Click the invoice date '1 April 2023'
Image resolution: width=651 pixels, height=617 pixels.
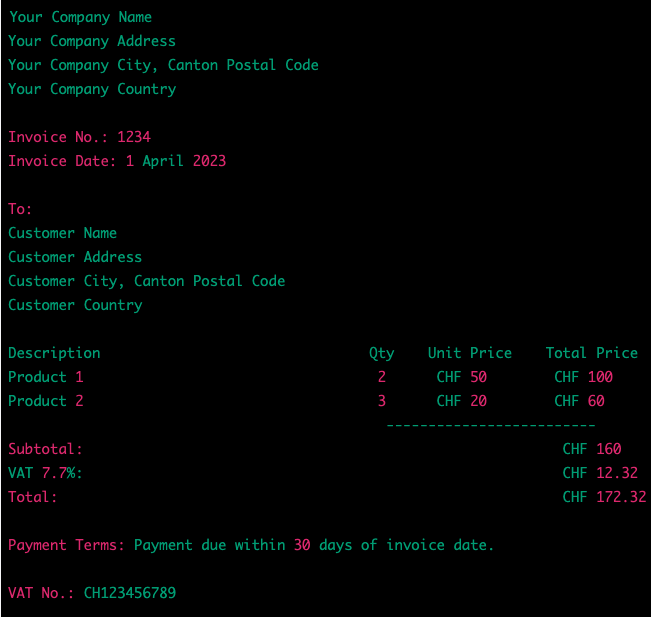[x=176, y=161]
